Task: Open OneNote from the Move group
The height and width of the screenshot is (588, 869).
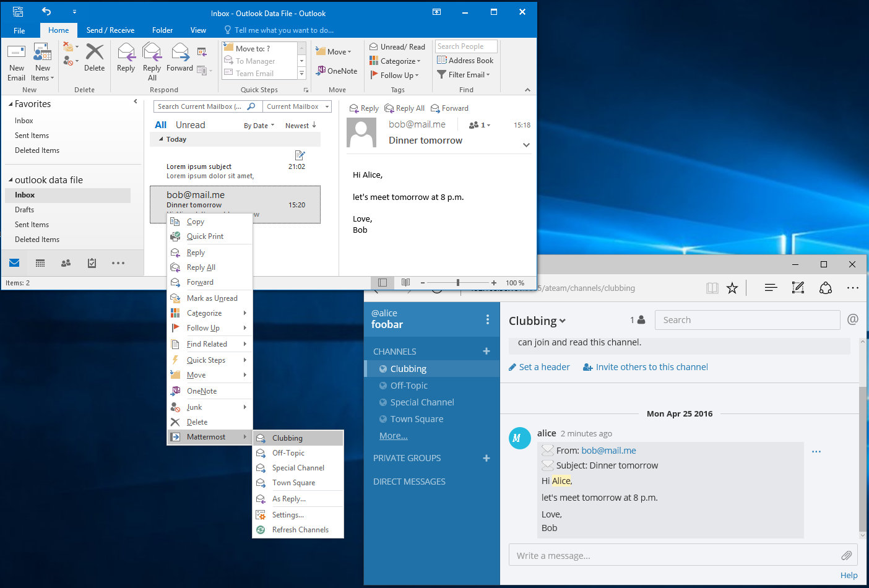Action: tap(337, 71)
